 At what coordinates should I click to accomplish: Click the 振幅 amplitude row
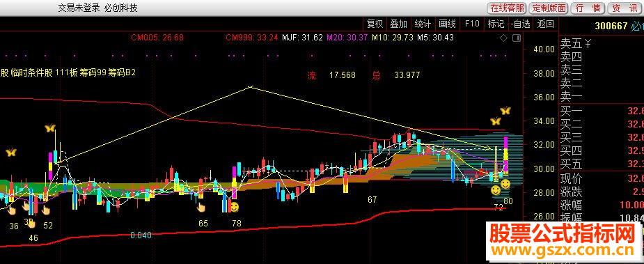602,217
